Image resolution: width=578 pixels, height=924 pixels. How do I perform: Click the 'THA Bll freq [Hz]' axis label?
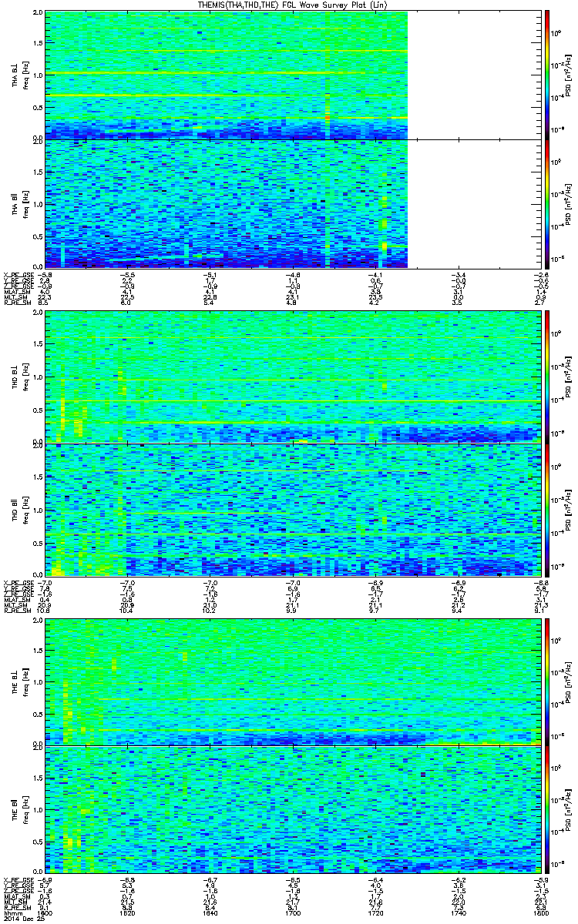coord(19,203)
